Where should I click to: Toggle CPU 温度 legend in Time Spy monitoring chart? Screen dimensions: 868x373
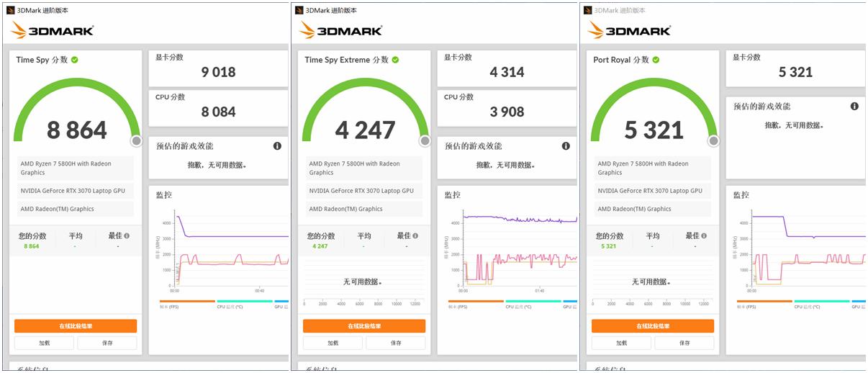click(x=245, y=304)
